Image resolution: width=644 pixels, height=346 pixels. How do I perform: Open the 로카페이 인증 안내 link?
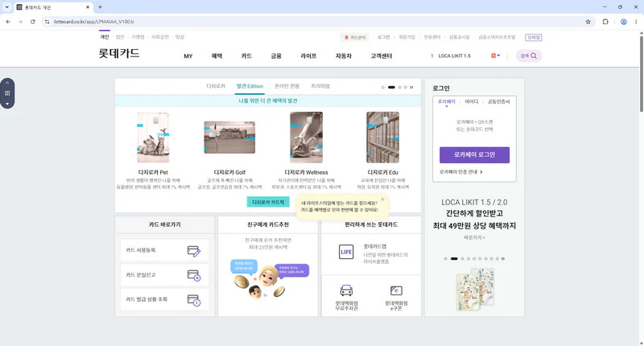(460, 172)
